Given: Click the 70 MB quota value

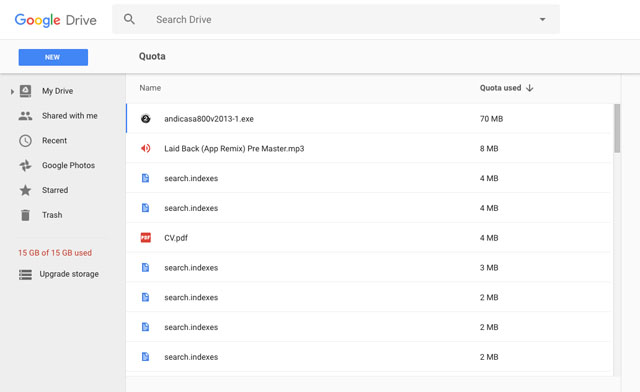Looking at the screenshot, I should (x=491, y=119).
